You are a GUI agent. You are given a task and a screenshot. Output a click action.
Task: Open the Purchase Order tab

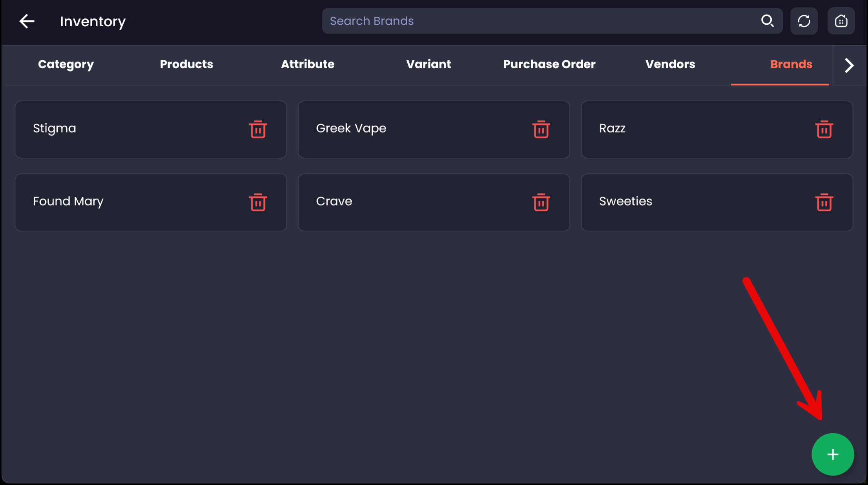click(x=549, y=64)
